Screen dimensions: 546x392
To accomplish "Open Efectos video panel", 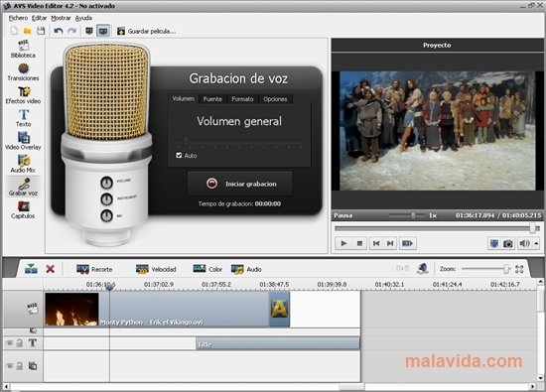I will point(23,94).
